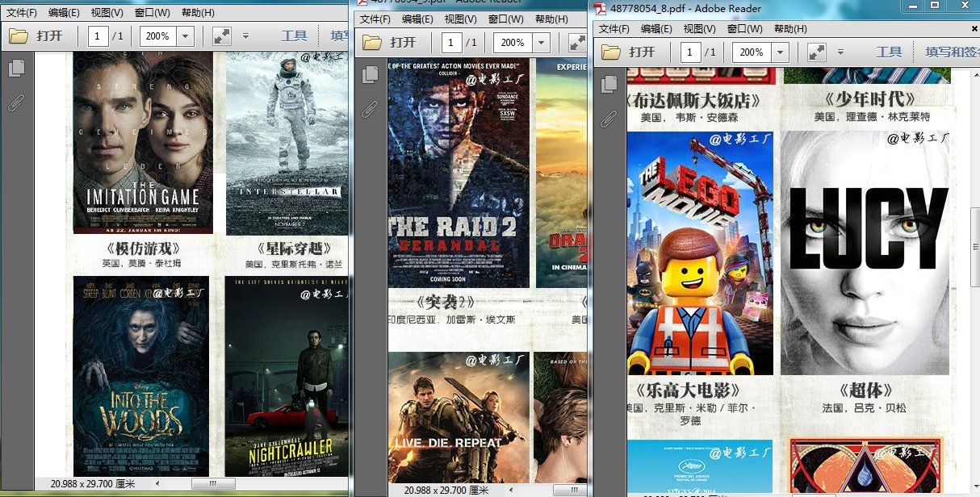Click 200% zoom field in middle Reader window
Viewport: 980px width, 497px height.
click(513, 43)
